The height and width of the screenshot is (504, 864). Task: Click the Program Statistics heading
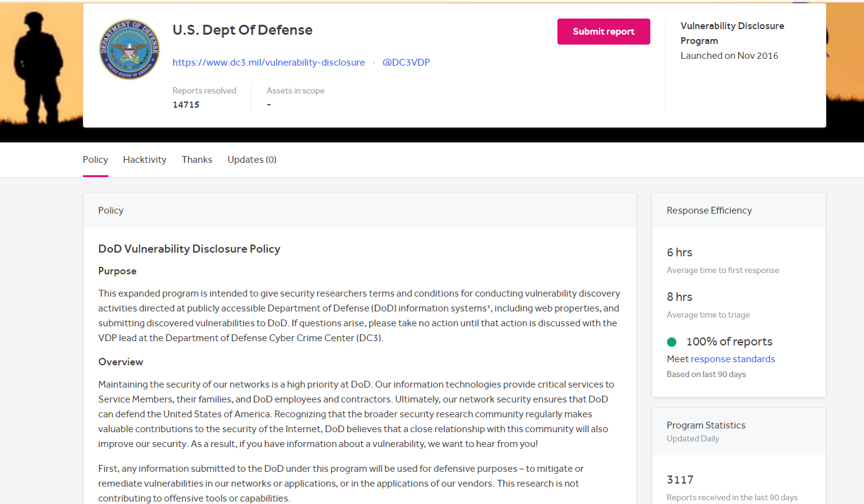point(706,425)
